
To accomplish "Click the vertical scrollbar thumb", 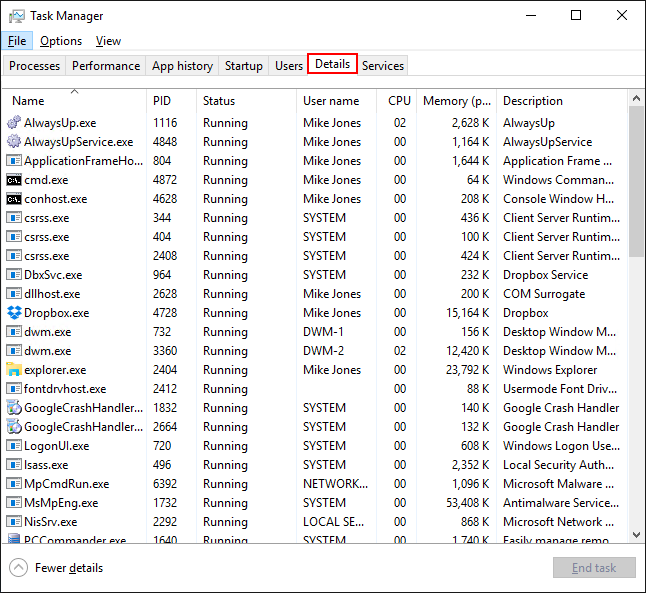I will click(x=637, y=181).
